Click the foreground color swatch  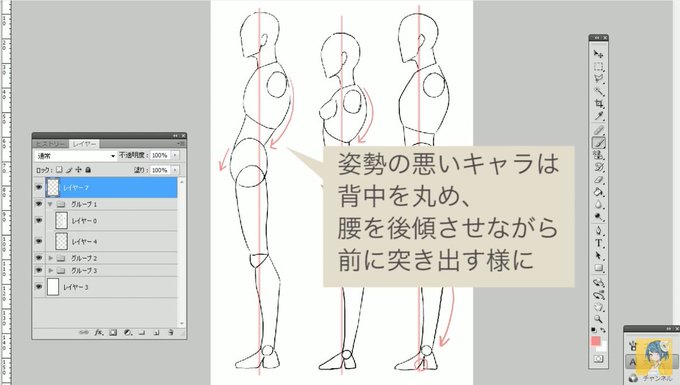point(596,341)
